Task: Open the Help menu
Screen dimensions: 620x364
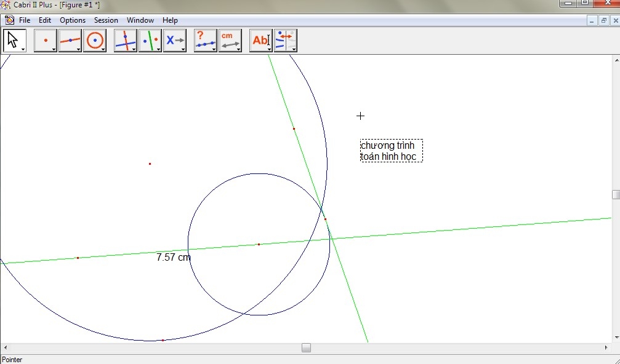Action: (x=170, y=20)
